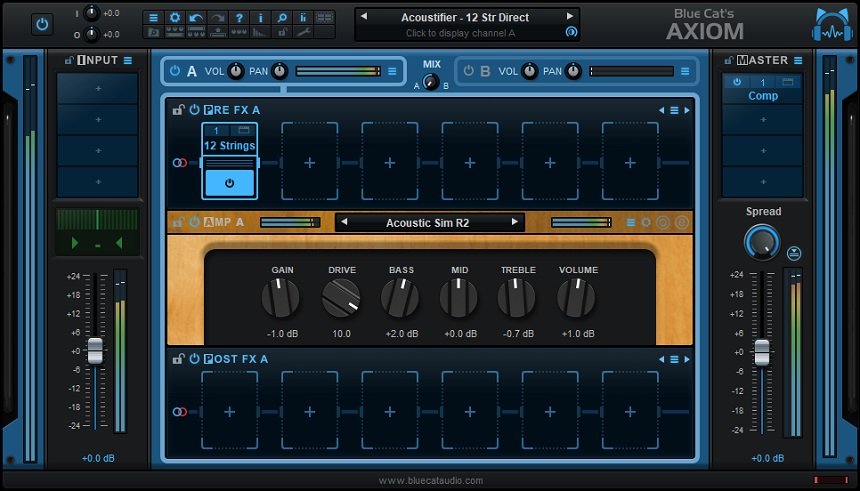Click the amp TREBLE knob
This screenshot has width=860, height=491.
click(x=516, y=297)
